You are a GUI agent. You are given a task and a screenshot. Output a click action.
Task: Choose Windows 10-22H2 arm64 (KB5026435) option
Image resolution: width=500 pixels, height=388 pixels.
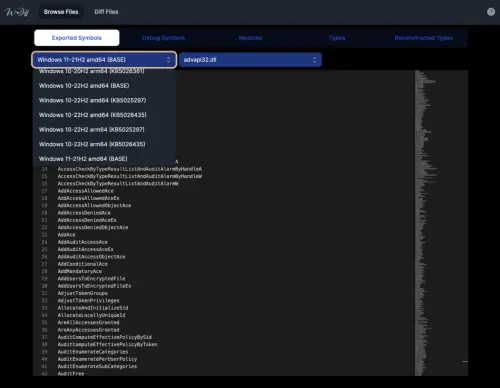[104, 144]
